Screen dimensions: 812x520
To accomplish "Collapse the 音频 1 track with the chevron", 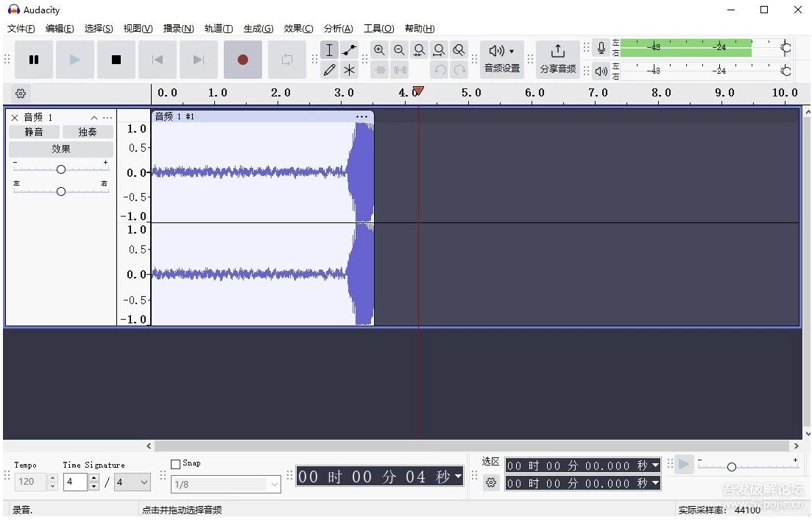I will click(94, 116).
